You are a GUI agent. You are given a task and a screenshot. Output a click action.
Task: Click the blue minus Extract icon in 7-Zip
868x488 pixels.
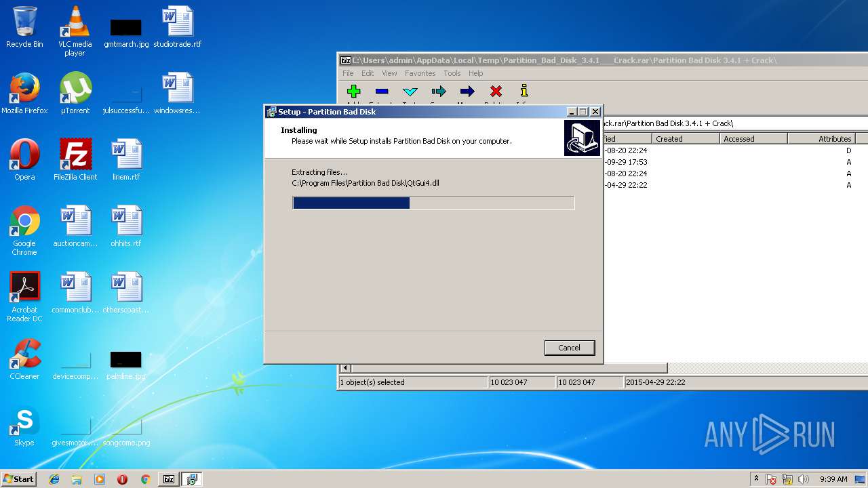click(382, 91)
